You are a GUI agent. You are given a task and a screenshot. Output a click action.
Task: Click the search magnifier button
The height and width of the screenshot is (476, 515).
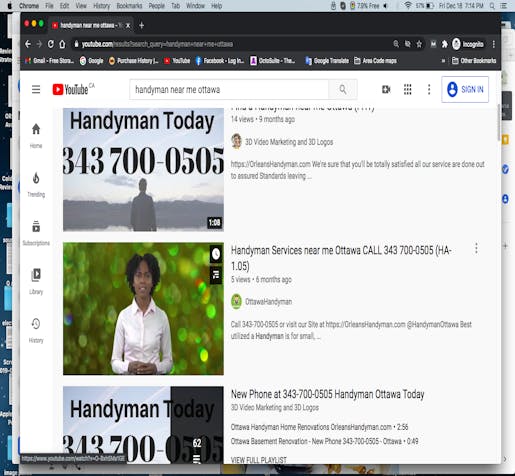pos(343,89)
